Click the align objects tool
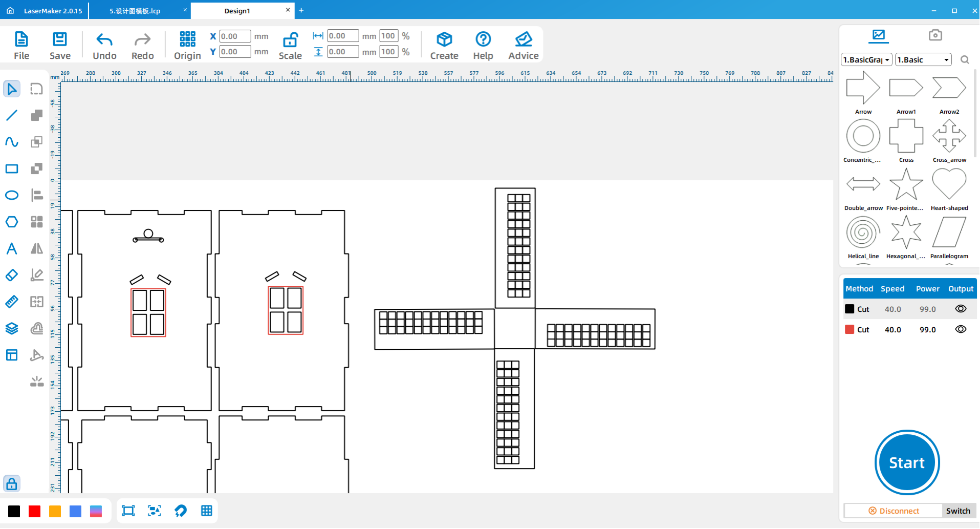Image resolution: width=980 pixels, height=529 pixels. click(x=36, y=195)
